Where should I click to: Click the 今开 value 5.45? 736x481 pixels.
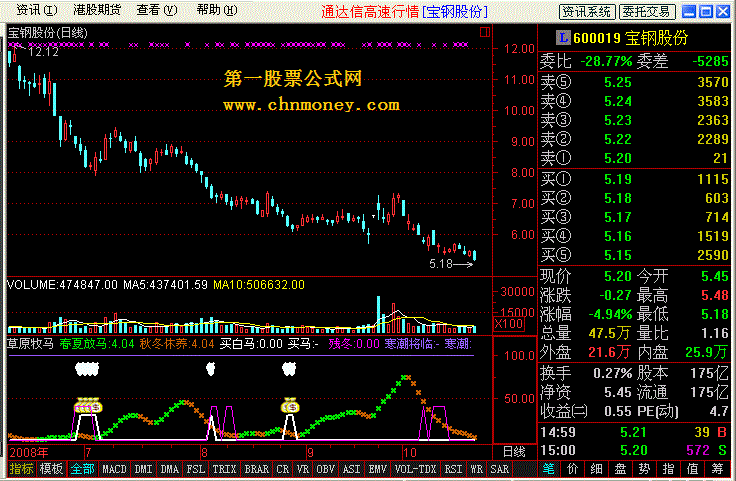coord(714,276)
